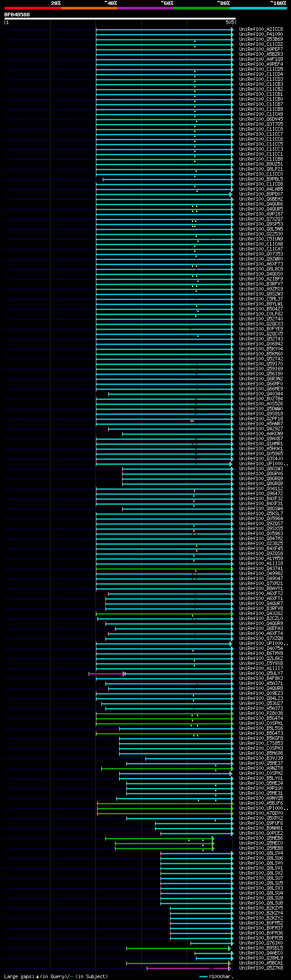Select label UniRef100_C1ICB7

[261, 104]
